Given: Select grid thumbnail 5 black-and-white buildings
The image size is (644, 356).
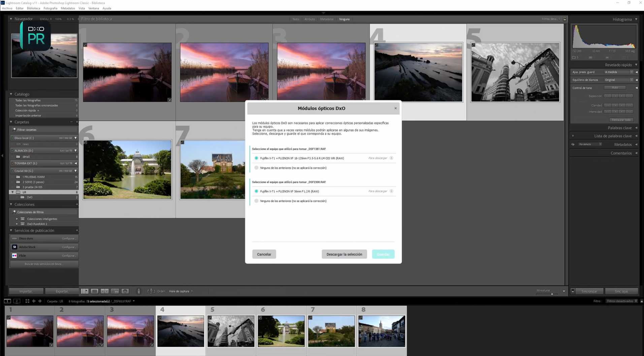Looking at the screenshot, I should pos(515,72).
